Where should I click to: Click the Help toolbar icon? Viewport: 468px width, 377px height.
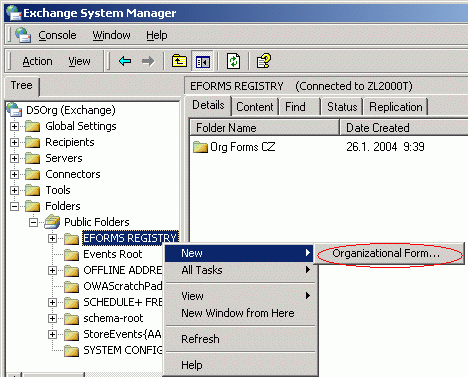[x=263, y=61]
